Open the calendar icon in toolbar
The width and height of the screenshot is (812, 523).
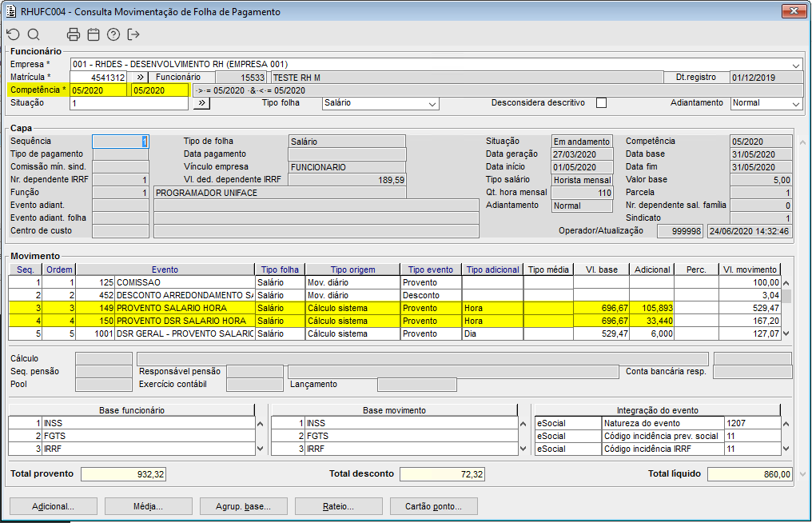point(94,34)
